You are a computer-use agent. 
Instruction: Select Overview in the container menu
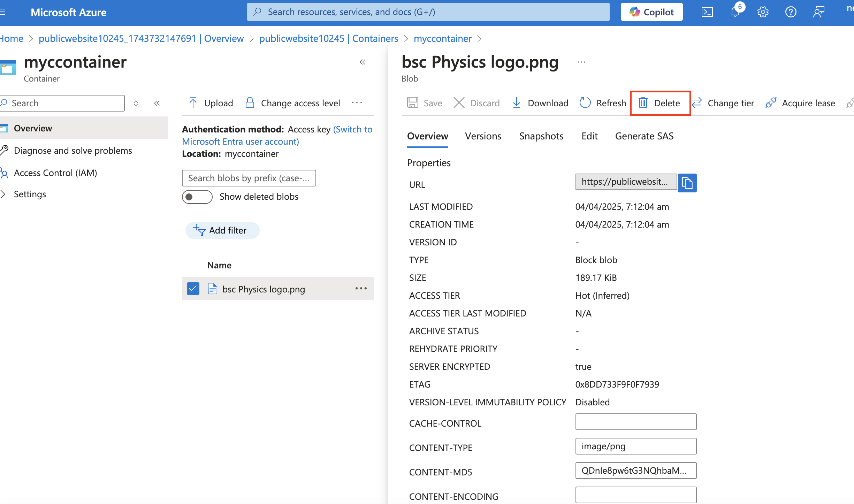point(84,128)
